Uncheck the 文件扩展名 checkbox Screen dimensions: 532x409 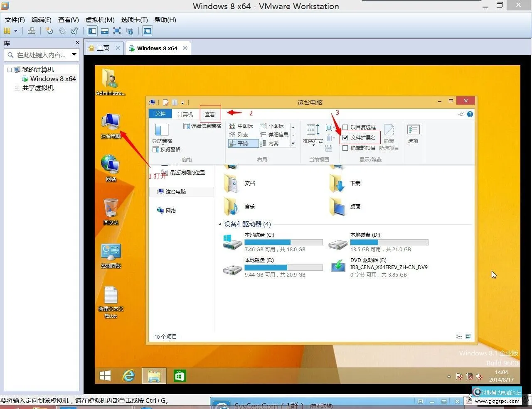point(345,137)
